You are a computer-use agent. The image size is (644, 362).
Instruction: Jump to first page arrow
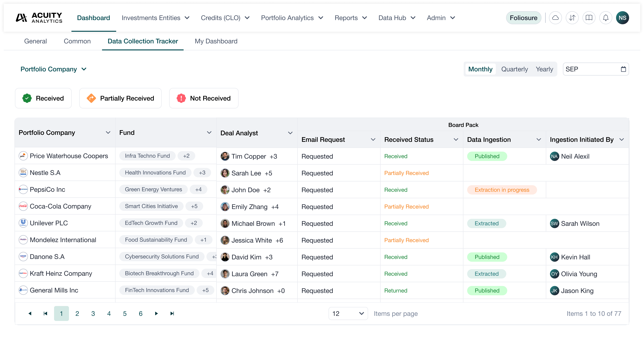(x=45, y=313)
